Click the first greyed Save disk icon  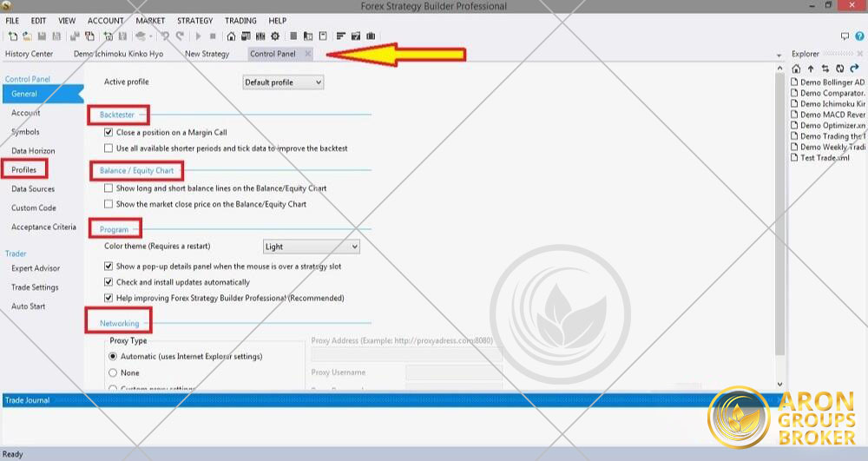click(42, 36)
